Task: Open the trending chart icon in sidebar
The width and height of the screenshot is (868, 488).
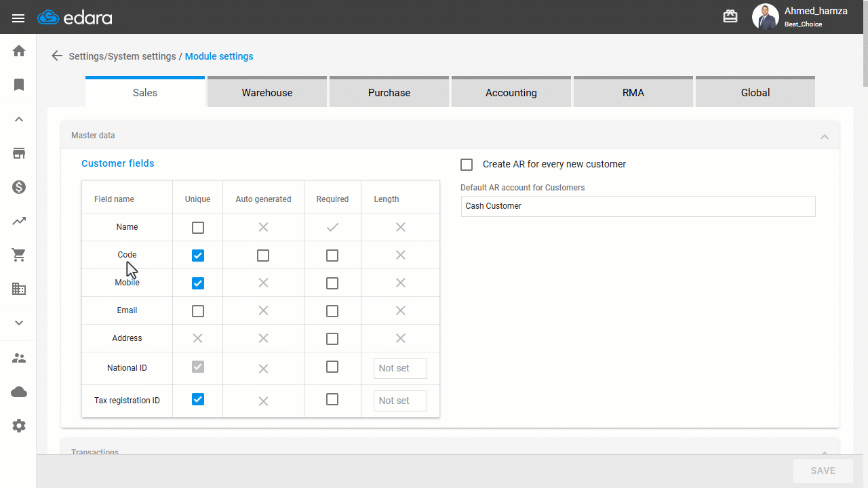Action: (x=19, y=221)
